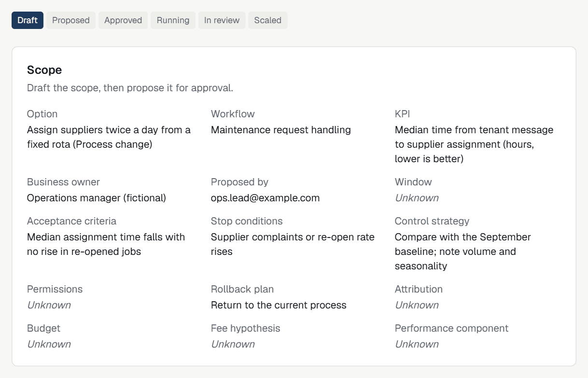Select the Business owner label
Image resolution: width=588 pixels, height=378 pixels.
[63, 182]
